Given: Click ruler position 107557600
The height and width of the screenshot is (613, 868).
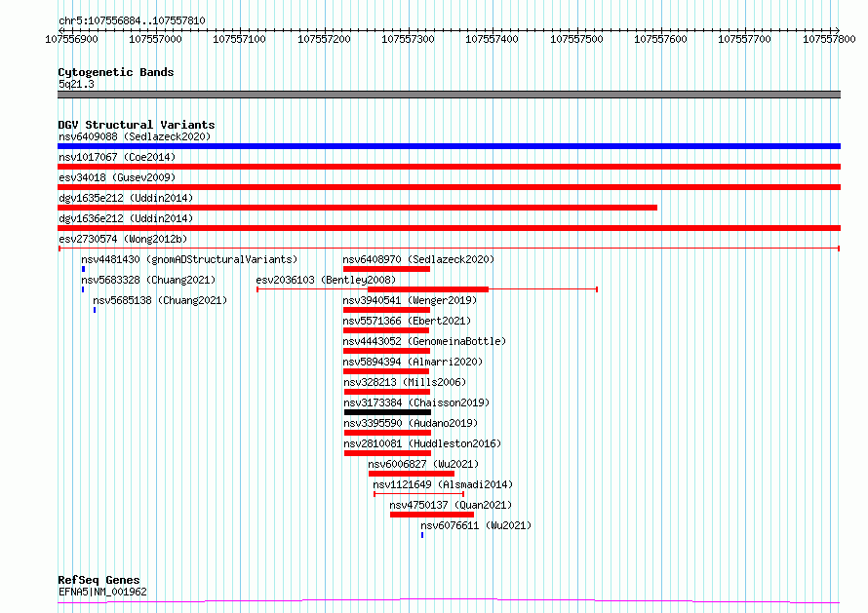Looking at the screenshot, I should click(660, 39).
